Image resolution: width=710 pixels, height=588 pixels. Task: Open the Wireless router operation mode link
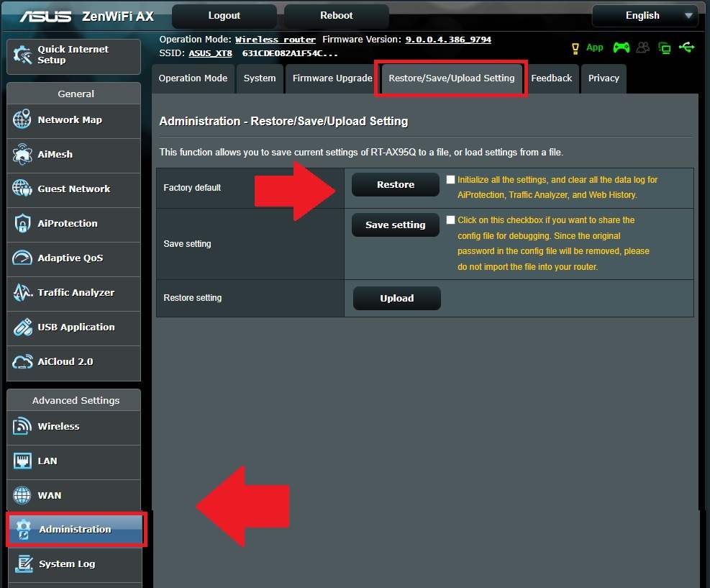(x=276, y=40)
